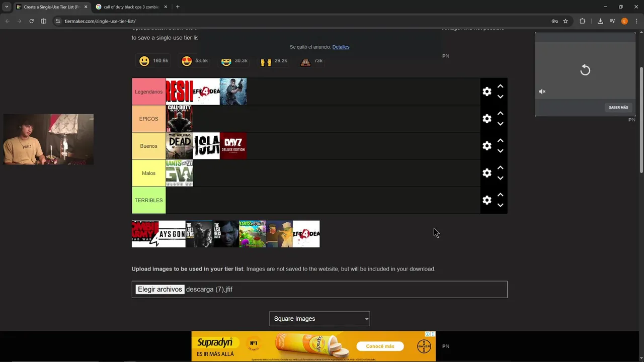The image size is (644, 362).
Task: Open settings gear for Malos tier
Action: [x=487, y=173]
